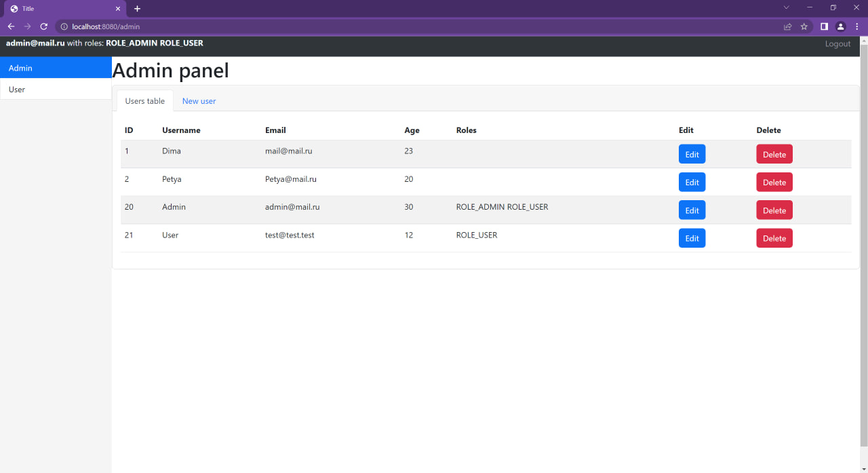Viewport: 868px width, 473px height.
Task: Click the browser forward arrow
Action: click(27, 26)
